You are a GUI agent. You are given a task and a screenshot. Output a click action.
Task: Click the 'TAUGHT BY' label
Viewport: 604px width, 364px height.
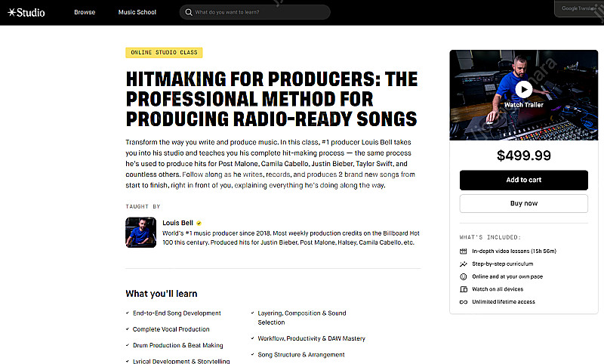coord(143,206)
